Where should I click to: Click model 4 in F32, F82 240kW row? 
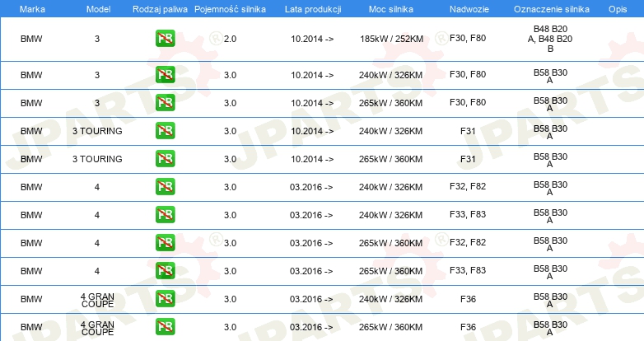(97, 187)
